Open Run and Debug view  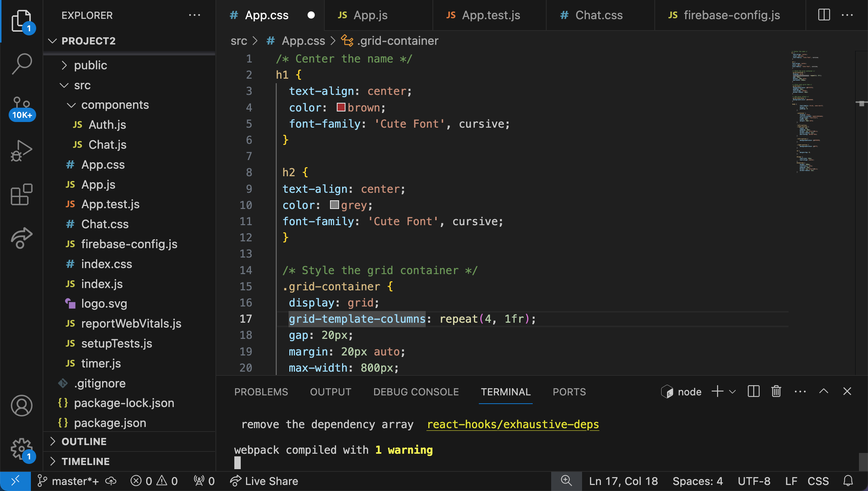[21, 151]
